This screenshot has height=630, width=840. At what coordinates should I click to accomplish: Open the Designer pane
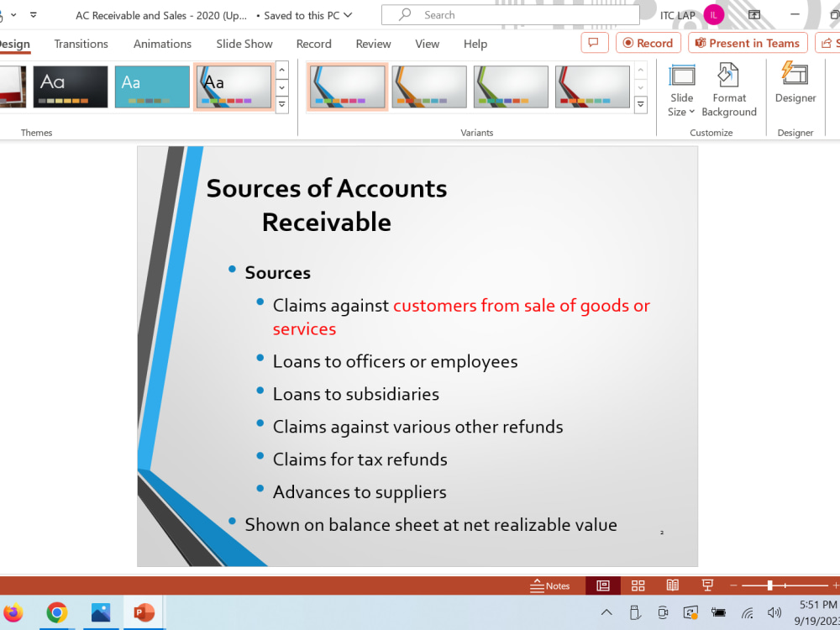click(x=795, y=83)
